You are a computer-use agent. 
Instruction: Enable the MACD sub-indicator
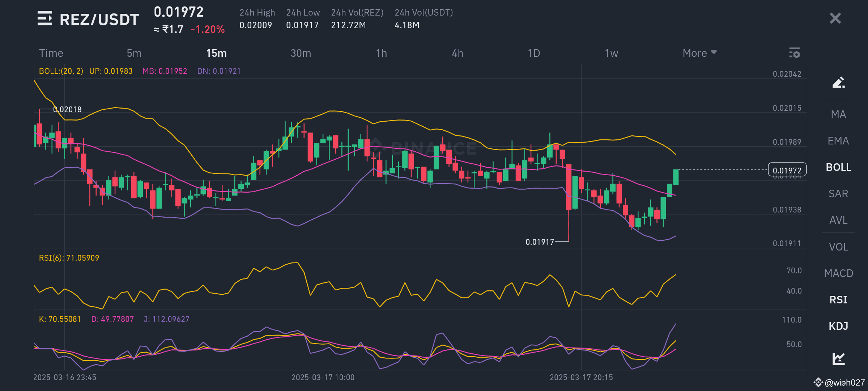pos(838,273)
